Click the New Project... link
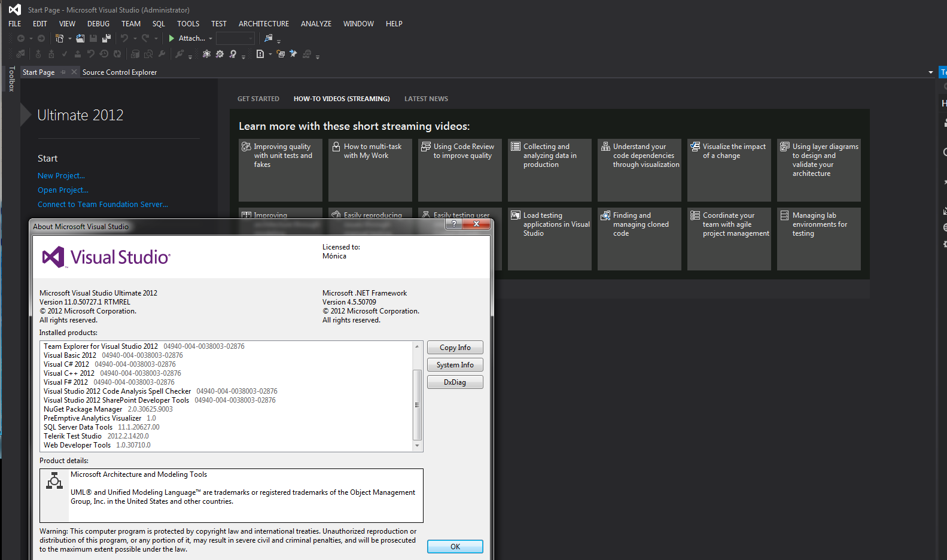 62,176
